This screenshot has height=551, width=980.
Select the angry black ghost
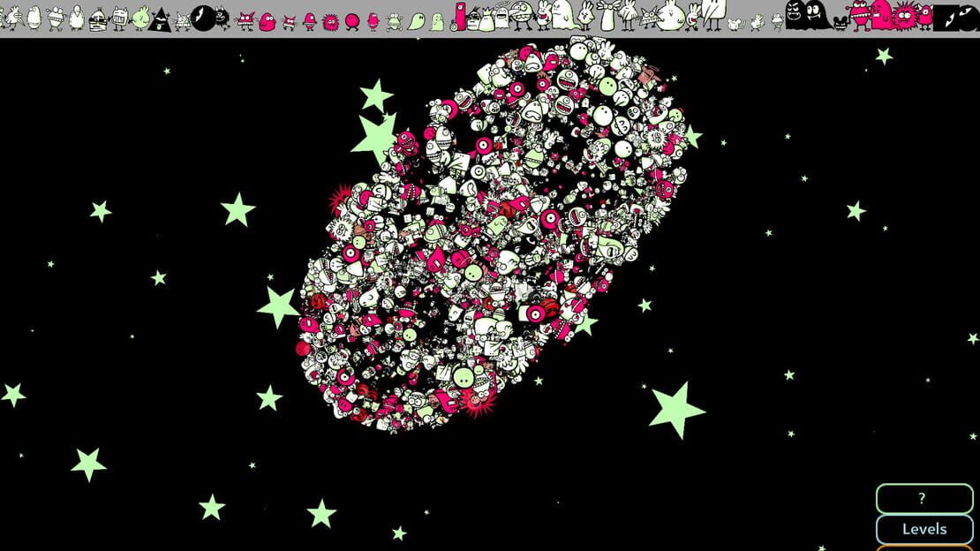[795, 15]
